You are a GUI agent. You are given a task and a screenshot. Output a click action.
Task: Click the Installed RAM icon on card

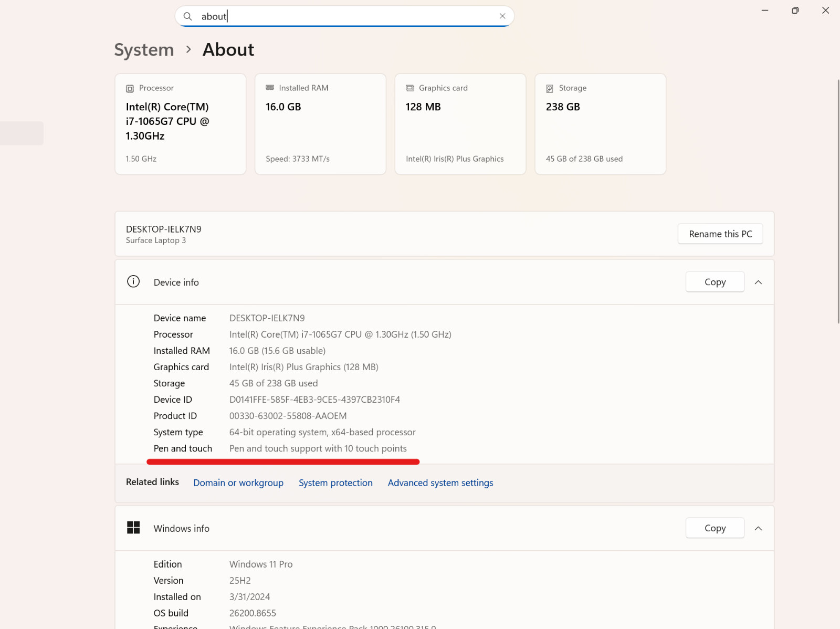click(x=270, y=88)
